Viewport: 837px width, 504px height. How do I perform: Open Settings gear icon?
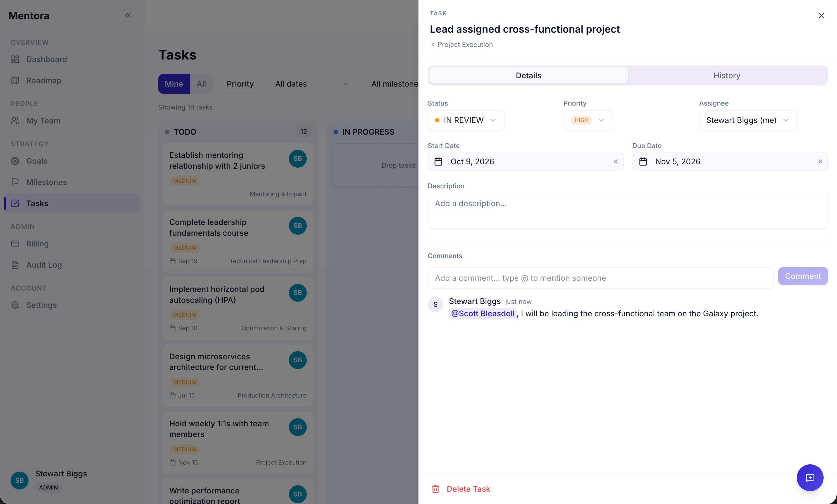coord(15,305)
